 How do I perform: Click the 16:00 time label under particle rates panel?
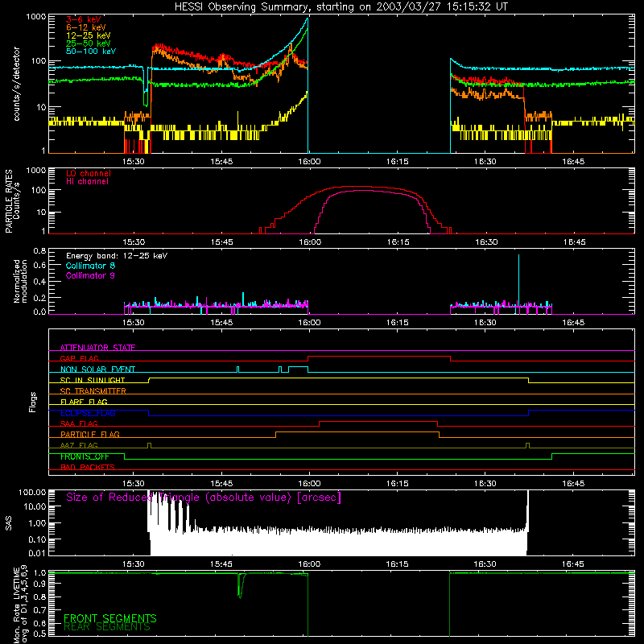310,242
